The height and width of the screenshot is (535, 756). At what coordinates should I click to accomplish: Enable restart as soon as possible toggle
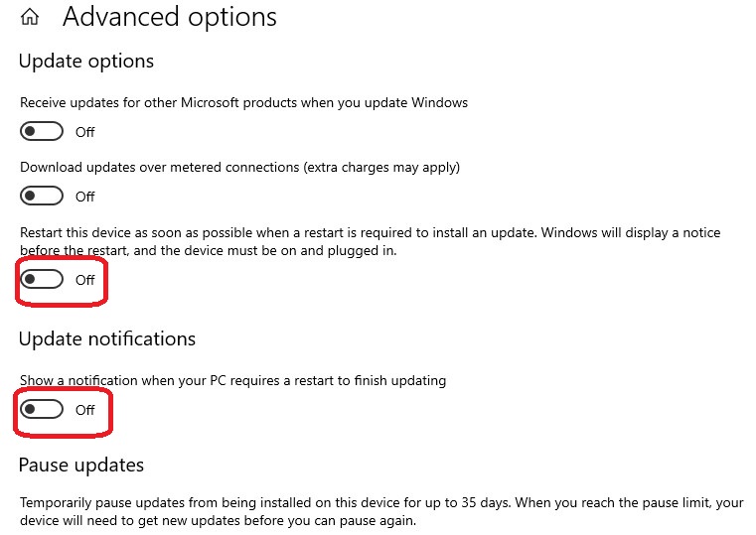(x=42, y=279)
